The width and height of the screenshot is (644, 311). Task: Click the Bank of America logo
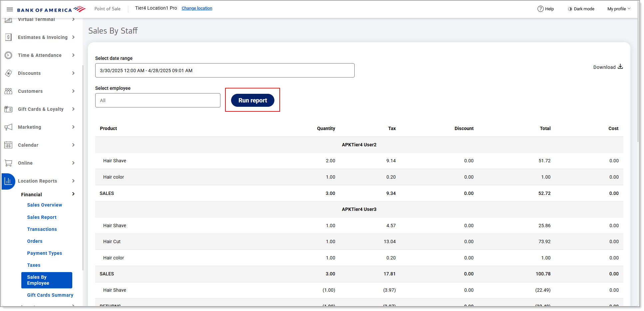(51, 9)
